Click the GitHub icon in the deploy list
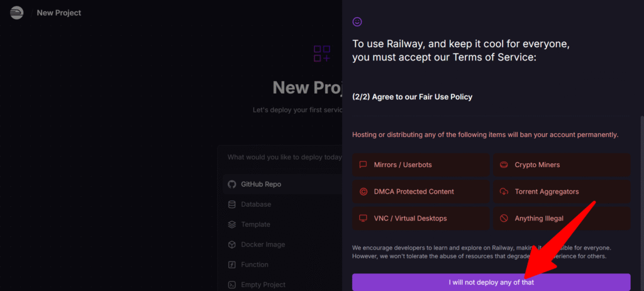Screen dimensions: 644x291 click(x=232, y=184)
